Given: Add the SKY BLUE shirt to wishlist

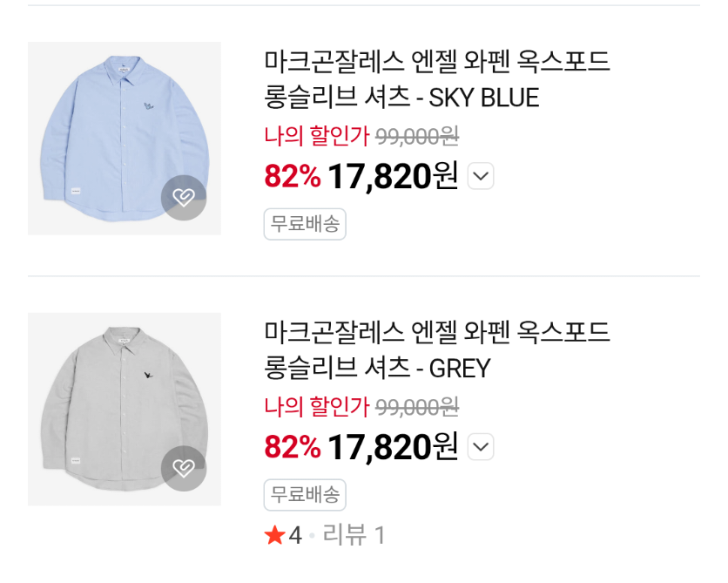Looking at the screenshot, I should [x=184, y=198].
